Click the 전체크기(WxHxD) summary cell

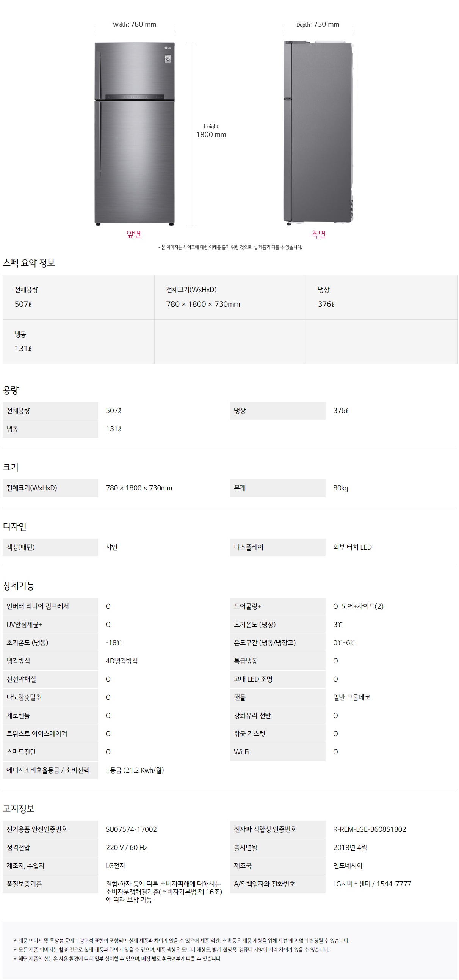(230, 297)
